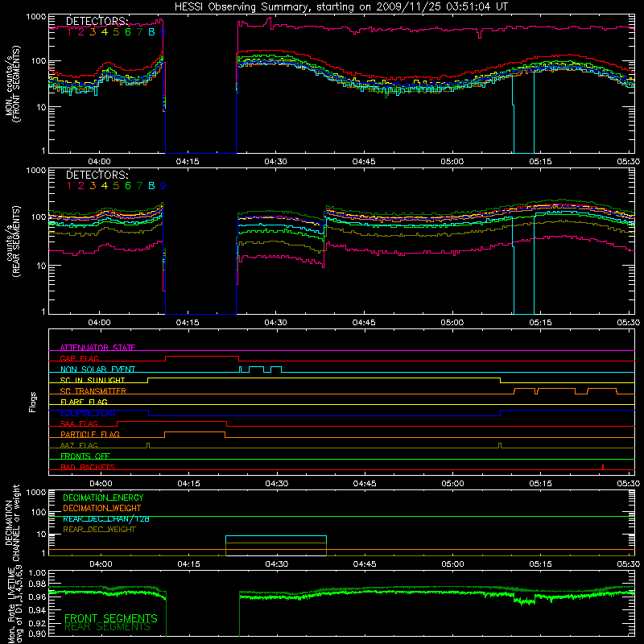Click the GAP_FLAG label
Screen dimensions: 644x644
coord(79,358)
